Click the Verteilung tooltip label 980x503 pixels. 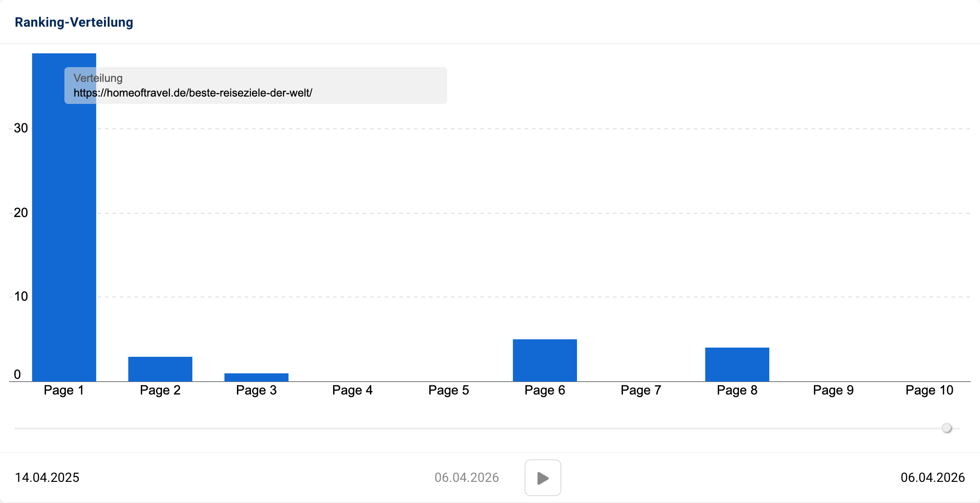click(98, 78)
